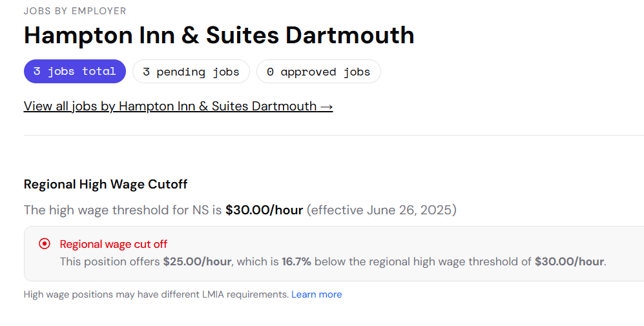Click the 16.7% below-threshold figure

click(x=296, y=261)
